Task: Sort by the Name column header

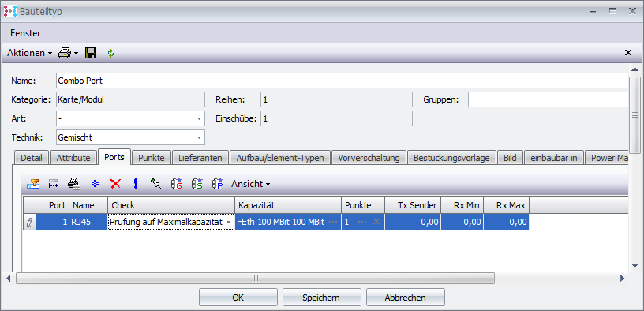Action: pos(88,205)
